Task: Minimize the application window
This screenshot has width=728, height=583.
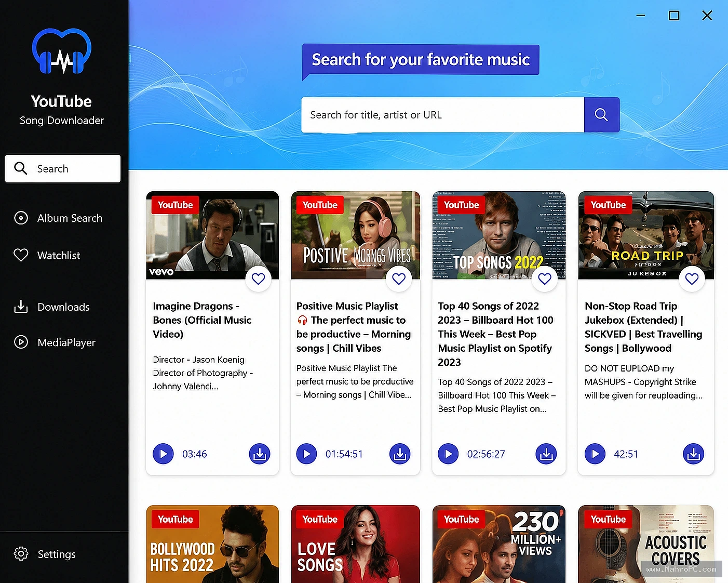Action: 641,16
